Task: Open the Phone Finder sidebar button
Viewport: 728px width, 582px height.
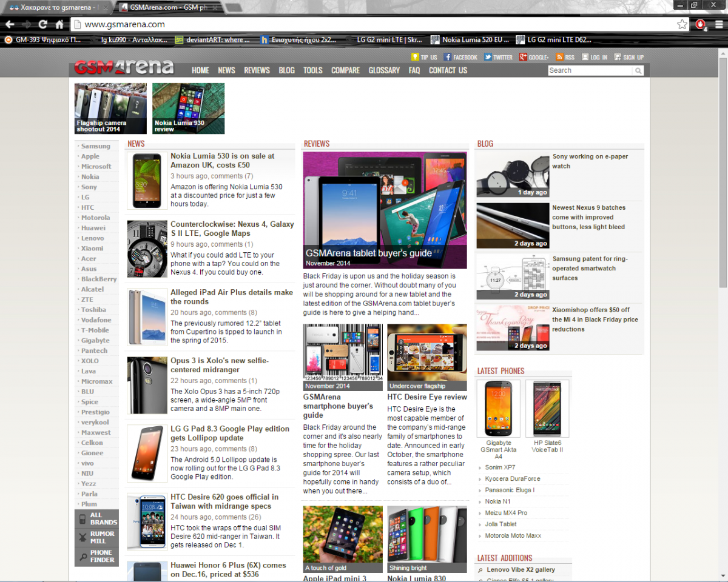Action: click(96, 556)
